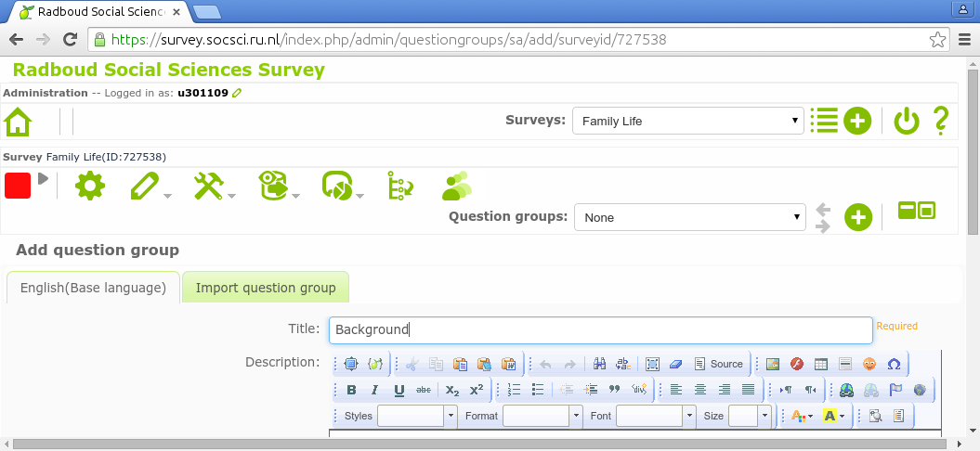Click the token management people icon
Screen dimensions: 980x451
(455, 186)
